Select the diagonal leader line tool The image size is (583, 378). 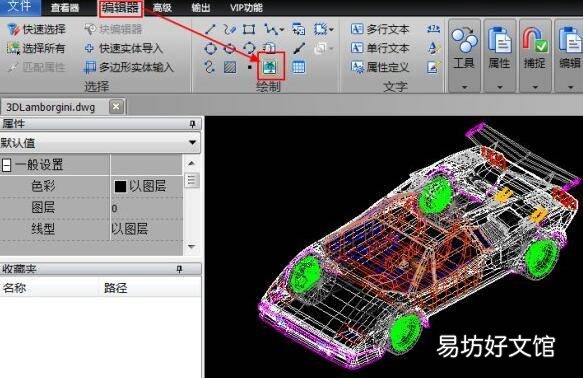299,48
